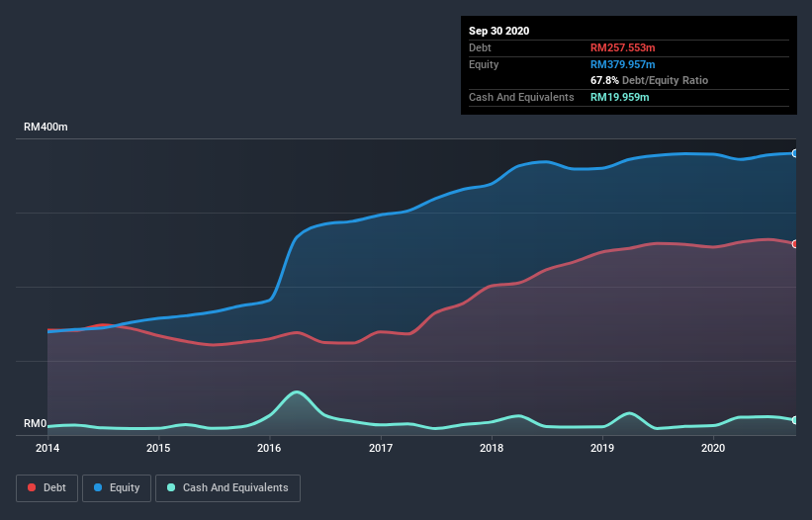
Task: Select the Debt end-of-line data point marker
Action: coord(795,244)
